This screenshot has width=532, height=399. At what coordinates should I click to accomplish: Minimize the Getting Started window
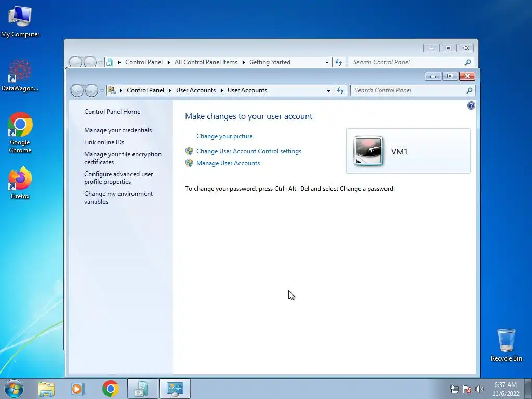tap(431, 48)
